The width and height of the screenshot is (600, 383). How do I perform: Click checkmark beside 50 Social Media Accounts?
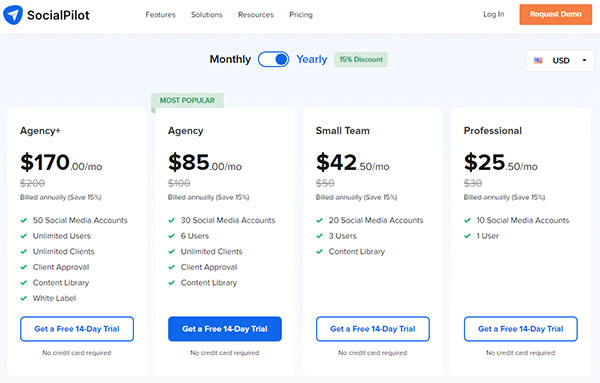(24, 220)
